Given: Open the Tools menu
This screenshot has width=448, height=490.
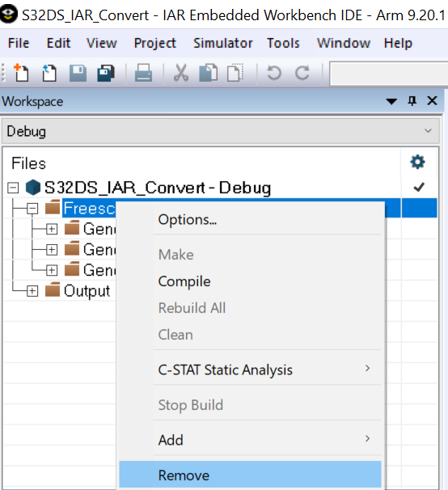Looking at the screenshot, I should coord(283,43).
